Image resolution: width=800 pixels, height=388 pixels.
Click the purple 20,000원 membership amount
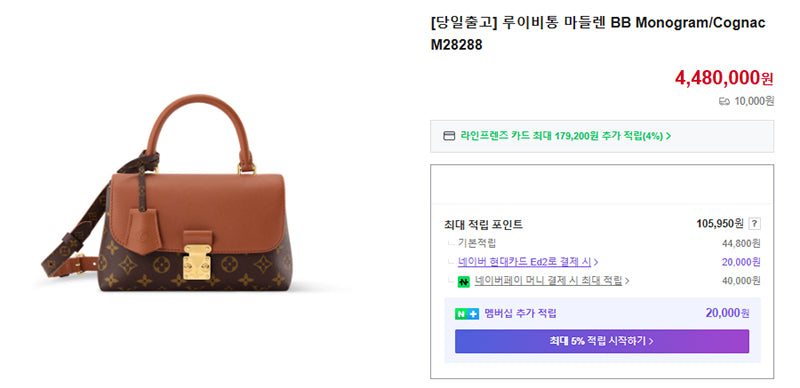point(728,313)
